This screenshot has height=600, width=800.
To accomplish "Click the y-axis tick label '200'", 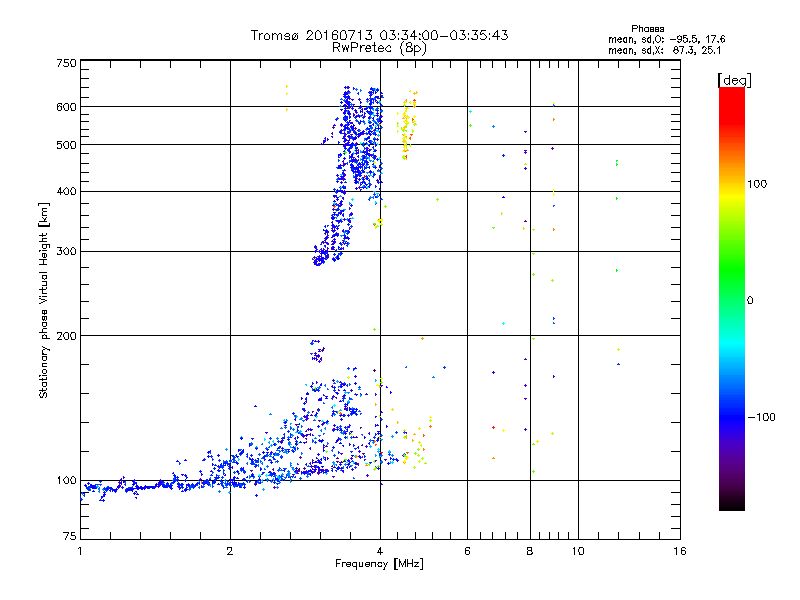I will click(66, 336).
